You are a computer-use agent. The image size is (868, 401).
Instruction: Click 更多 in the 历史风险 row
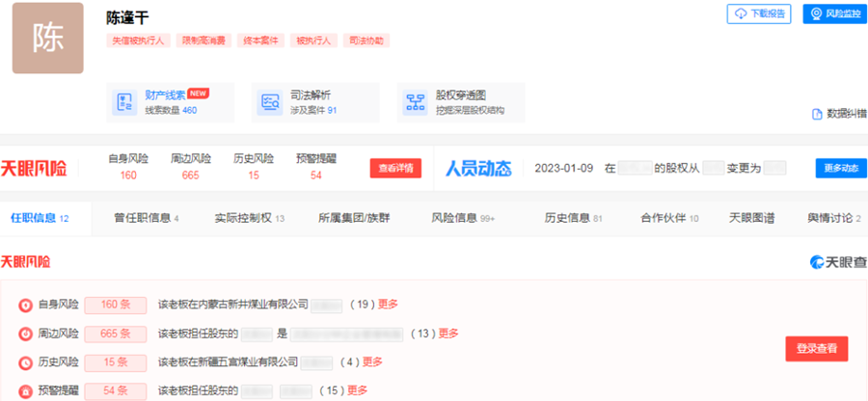tap(372, 362)
